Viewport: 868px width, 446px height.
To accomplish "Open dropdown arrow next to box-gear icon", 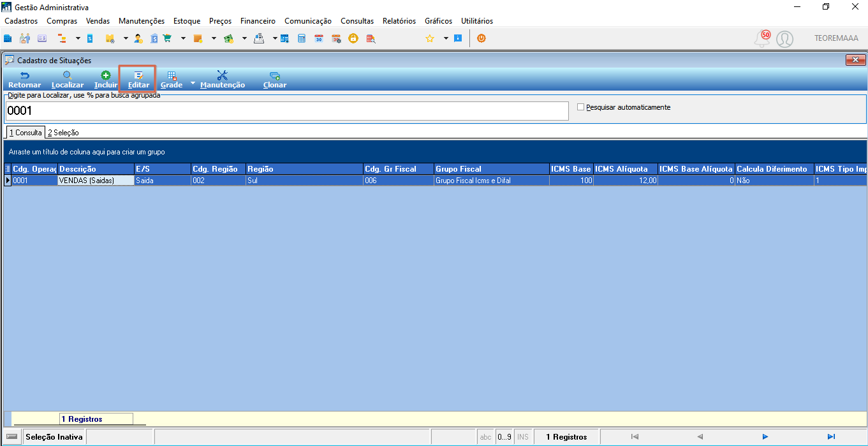I will (x=126, y=38).
